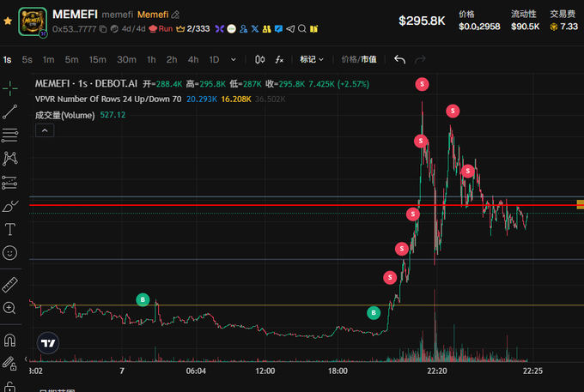Open the candlestick chart style selector
584x392 pixels.
click(260, 59)
